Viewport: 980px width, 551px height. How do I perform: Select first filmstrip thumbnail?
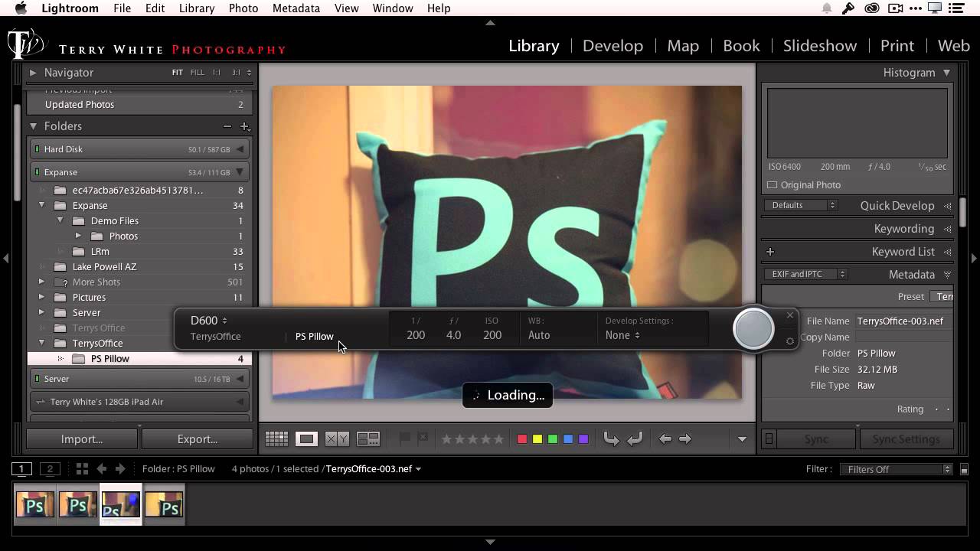point(35,505)
